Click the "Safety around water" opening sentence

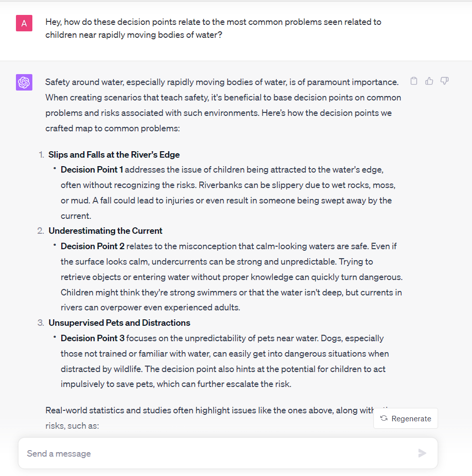222,82
